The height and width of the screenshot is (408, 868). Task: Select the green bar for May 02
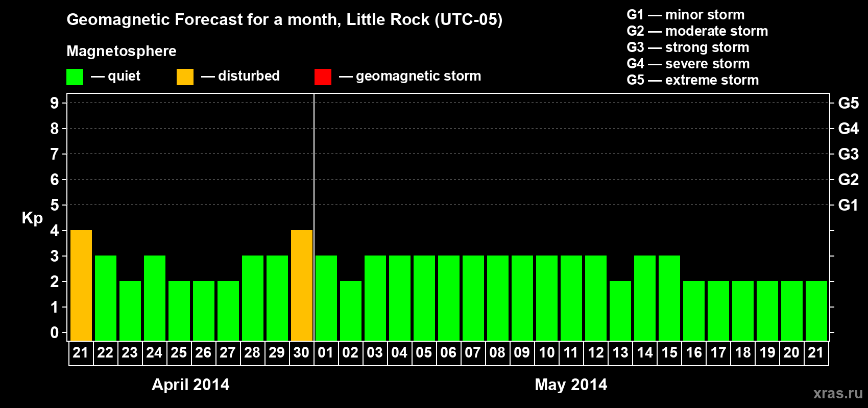pyautogui.click(x=351, y=311)
